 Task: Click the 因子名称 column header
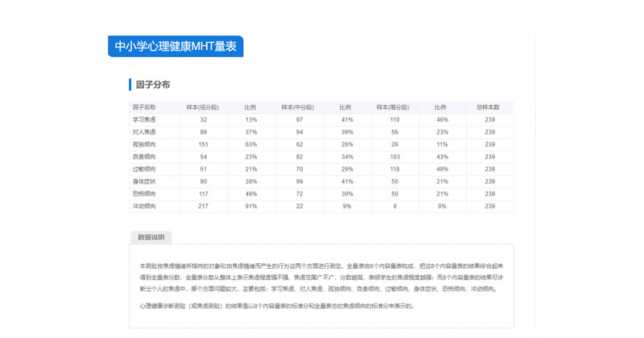(144, 107)
